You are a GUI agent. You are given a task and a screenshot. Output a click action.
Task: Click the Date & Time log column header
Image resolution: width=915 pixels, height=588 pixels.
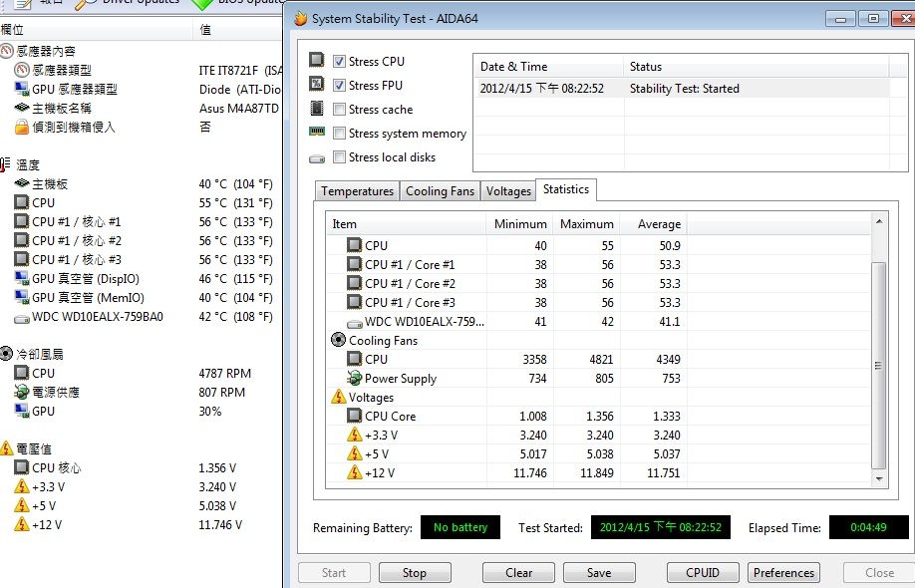(x=548, y=67)
